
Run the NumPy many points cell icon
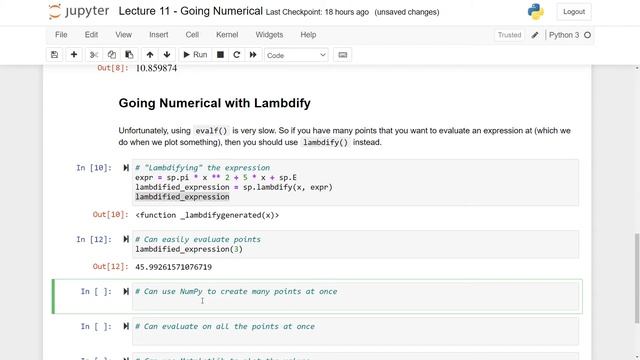click(x=126, y=291)
